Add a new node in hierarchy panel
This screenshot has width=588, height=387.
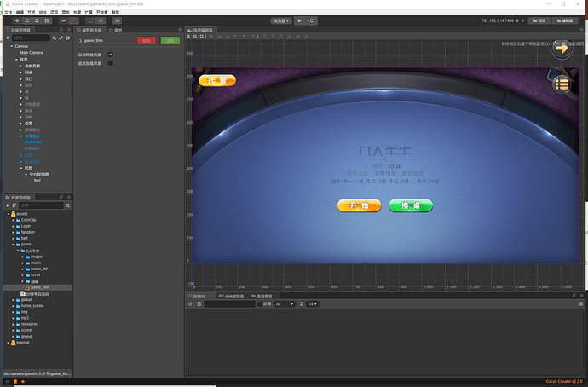(x=8, y=38)
